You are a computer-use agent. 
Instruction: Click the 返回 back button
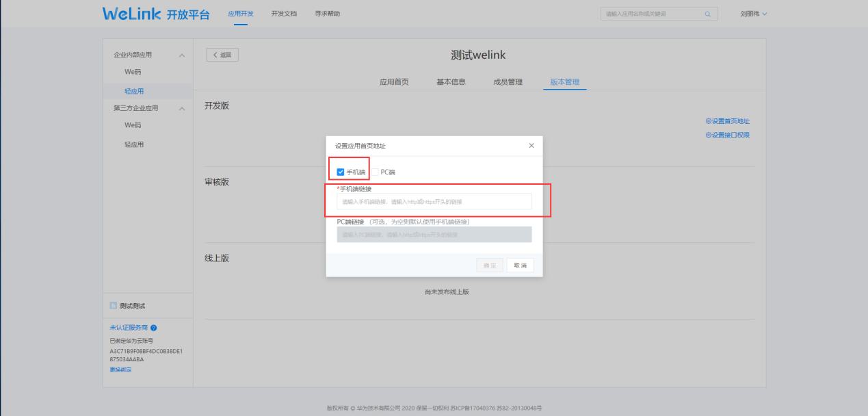[222, 55]
